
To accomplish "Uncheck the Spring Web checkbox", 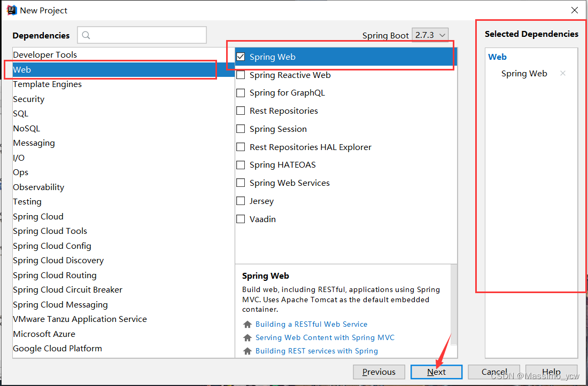I will [x=241, y=57].
